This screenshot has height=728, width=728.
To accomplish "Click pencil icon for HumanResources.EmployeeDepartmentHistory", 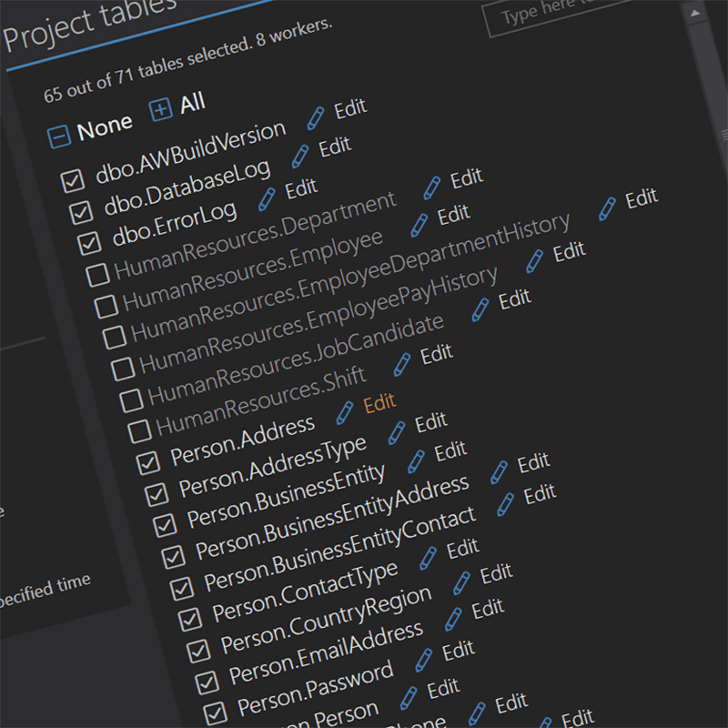I will click(607, 207).
